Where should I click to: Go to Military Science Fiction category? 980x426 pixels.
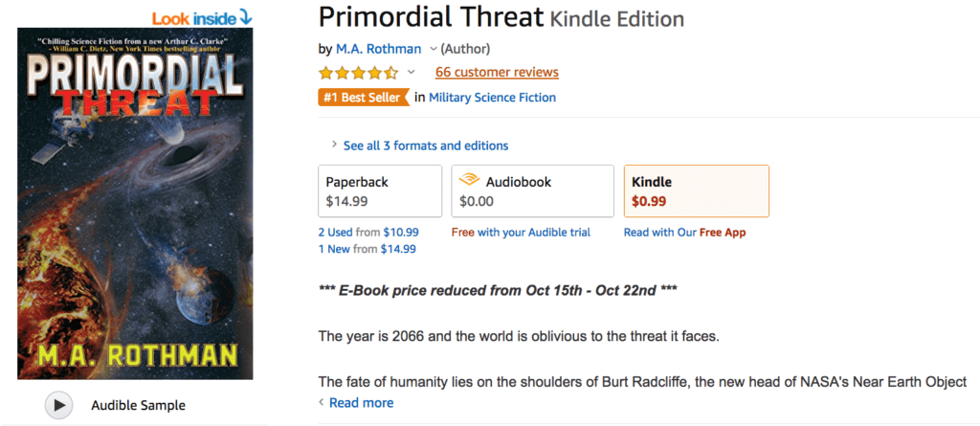point(492,97)
